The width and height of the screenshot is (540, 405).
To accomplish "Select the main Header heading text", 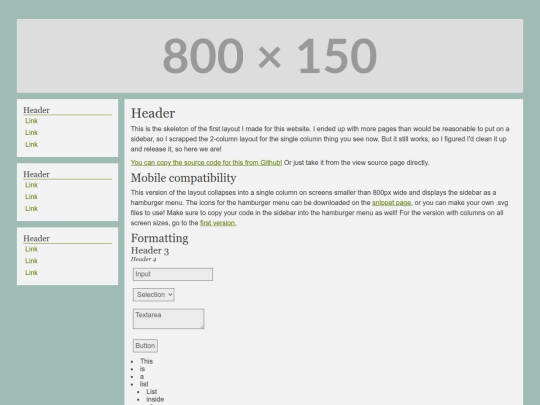I will pyautogui.click(x=153, y=113).
